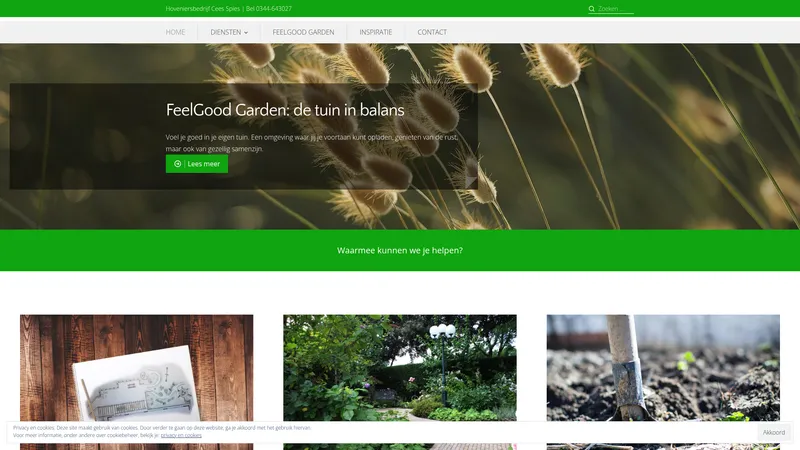Open the INSPIRATIE menu item

pos(376,32)
